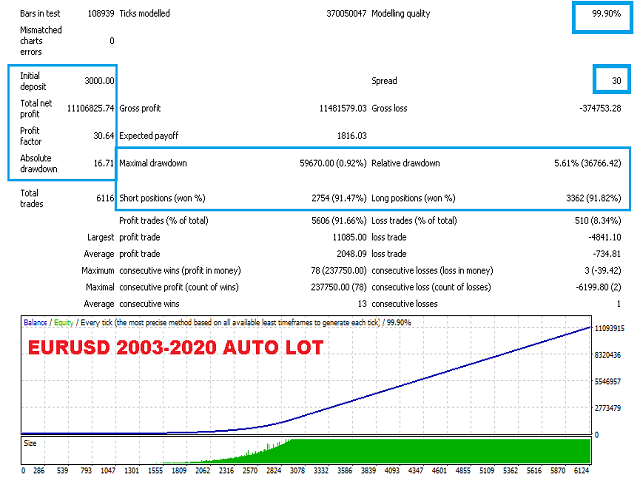The width and height of the screenshot is (640, 480).
Task: Click y-axis label 5546957 on balance chart
Action: [608, 382]
